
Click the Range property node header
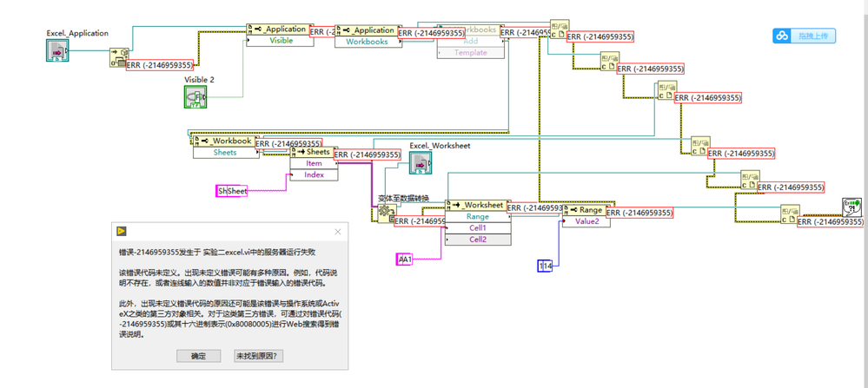coord(586,210)
